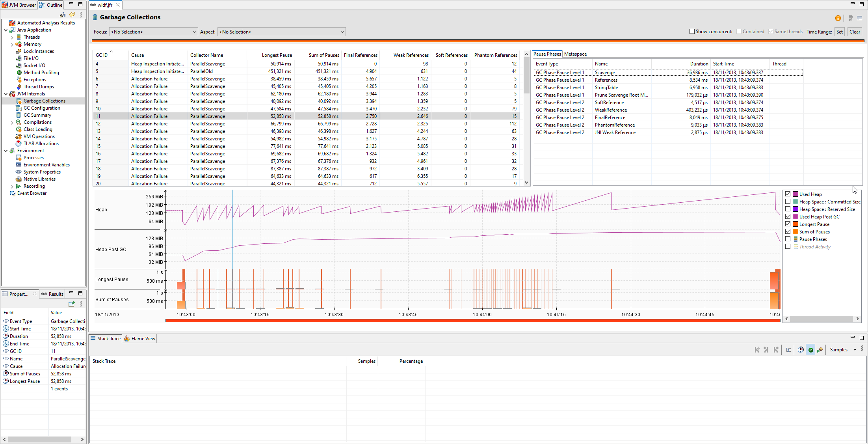Open the Event Browser page

pyautogui.click(x=32, y=193)
